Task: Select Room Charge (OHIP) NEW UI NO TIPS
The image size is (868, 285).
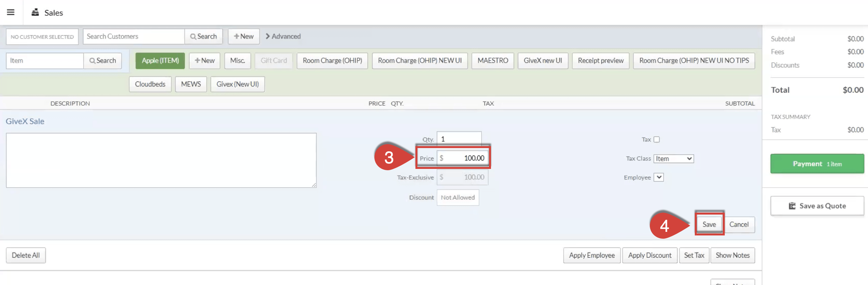Action: tap(694, 60)
